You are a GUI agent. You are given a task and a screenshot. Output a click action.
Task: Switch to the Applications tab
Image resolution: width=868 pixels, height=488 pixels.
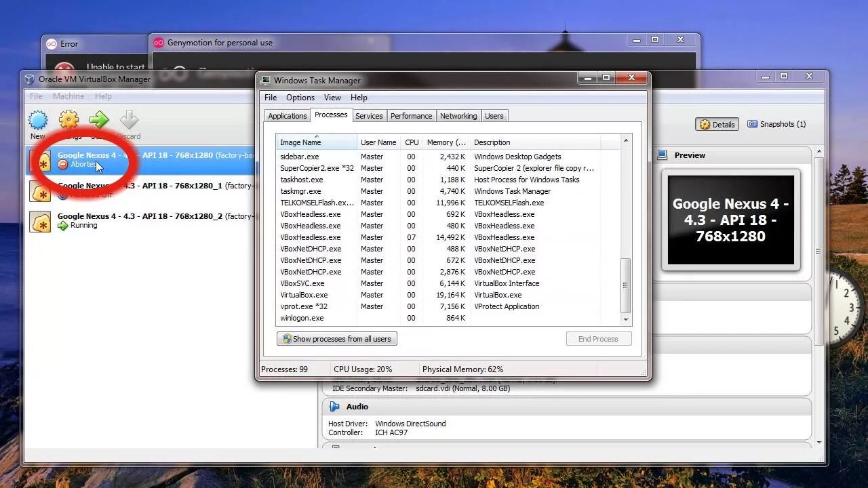coord(288,116)
